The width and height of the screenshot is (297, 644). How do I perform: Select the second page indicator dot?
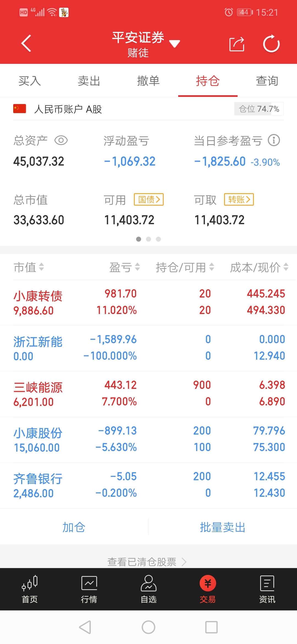(148, 239)
